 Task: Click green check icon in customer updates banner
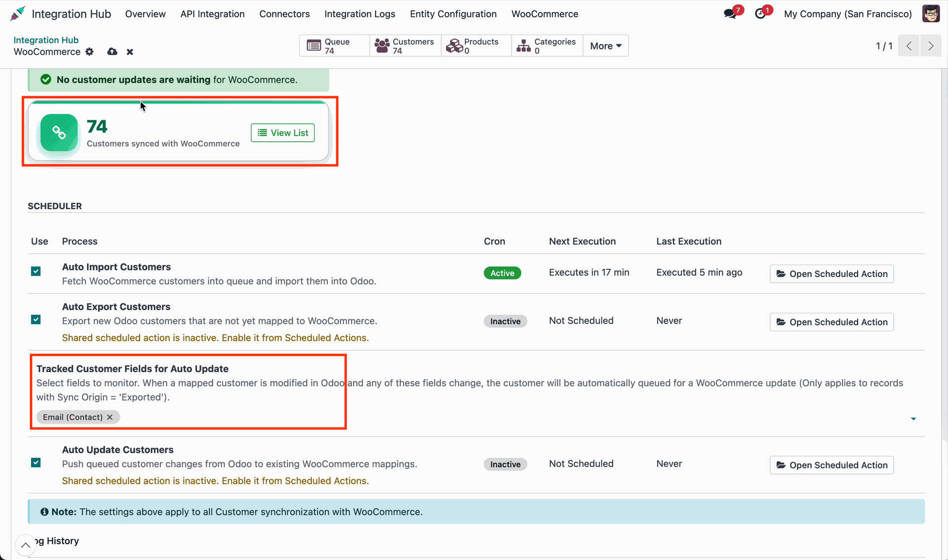tap(46, 80)
